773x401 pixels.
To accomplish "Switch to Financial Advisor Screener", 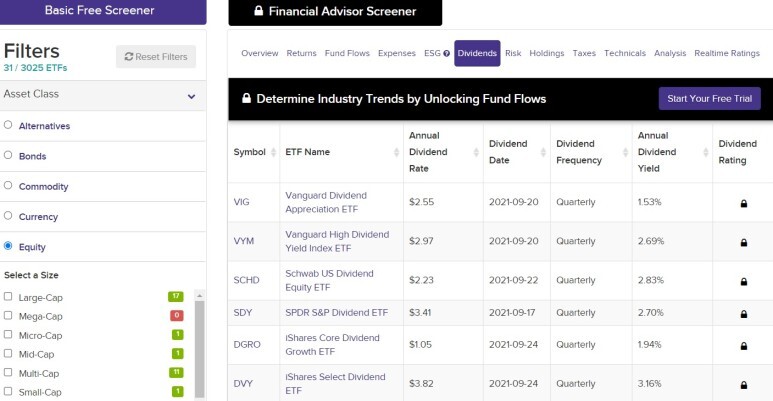I will point(335,12).
